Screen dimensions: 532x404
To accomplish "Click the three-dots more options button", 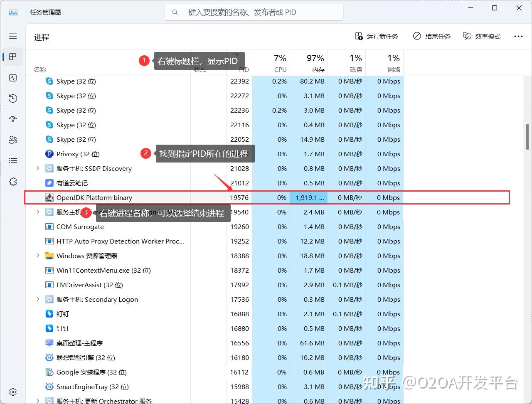I will [x=518, y=36].
